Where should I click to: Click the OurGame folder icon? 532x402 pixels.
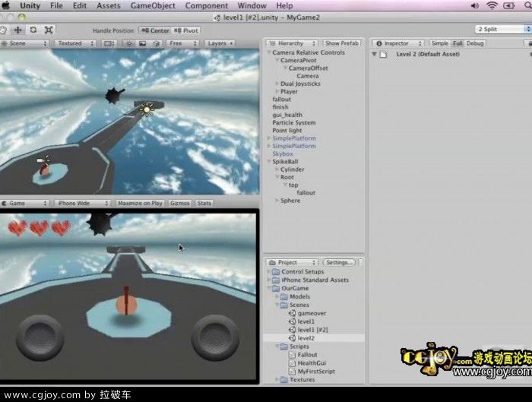275,288
